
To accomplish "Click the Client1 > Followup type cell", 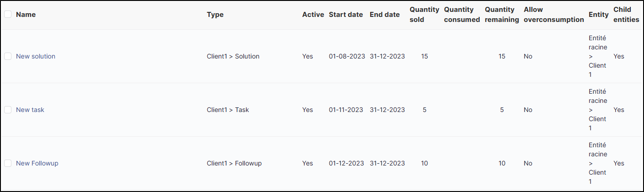I will click(x=234, y=163).
